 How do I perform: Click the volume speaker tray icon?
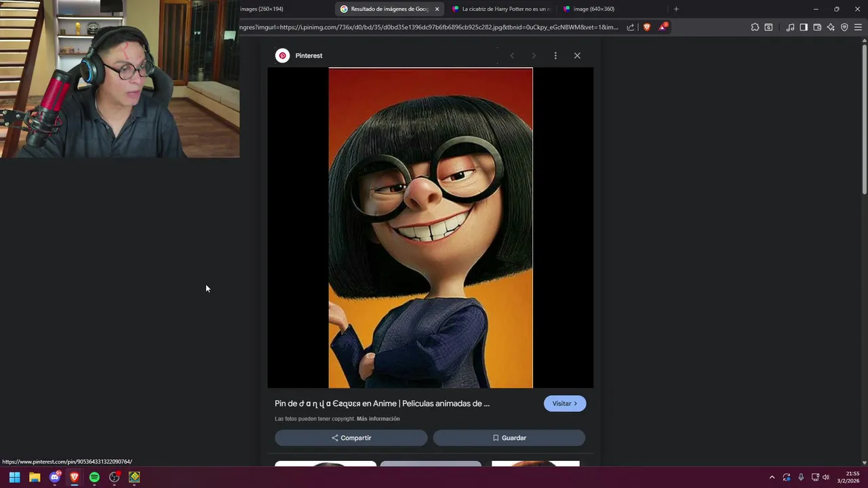[x=826, y=477]
